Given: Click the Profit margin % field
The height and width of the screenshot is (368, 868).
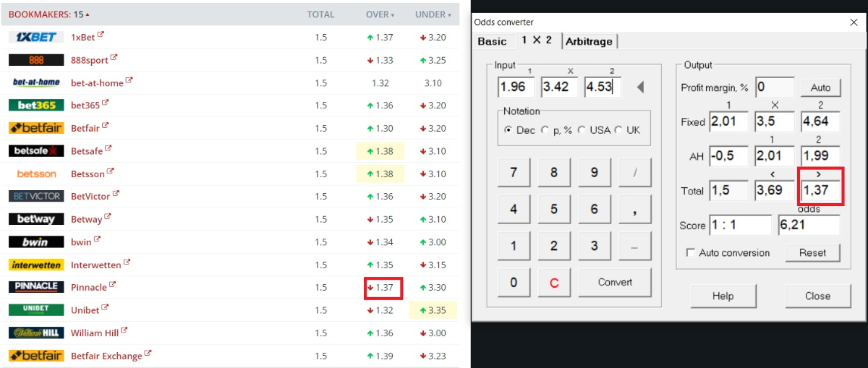Looking at the screenshot, I should pyautogui.click(x=775, y=87).
